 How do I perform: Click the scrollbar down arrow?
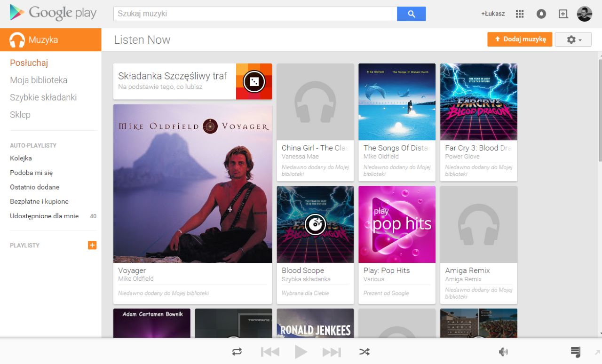pos(600,333)
